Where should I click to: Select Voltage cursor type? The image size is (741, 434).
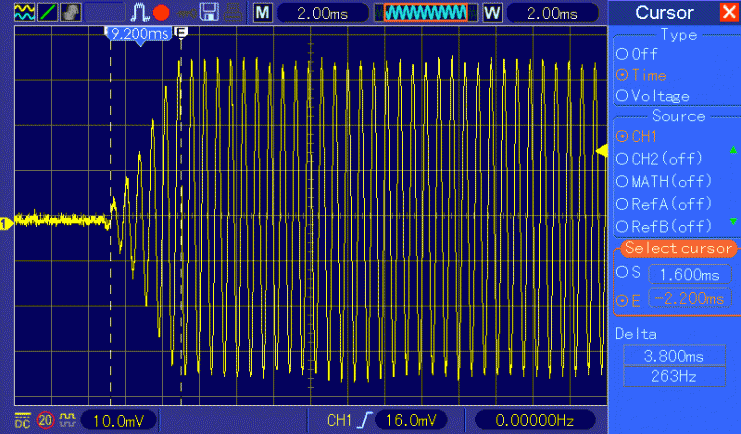coord(622,96)
